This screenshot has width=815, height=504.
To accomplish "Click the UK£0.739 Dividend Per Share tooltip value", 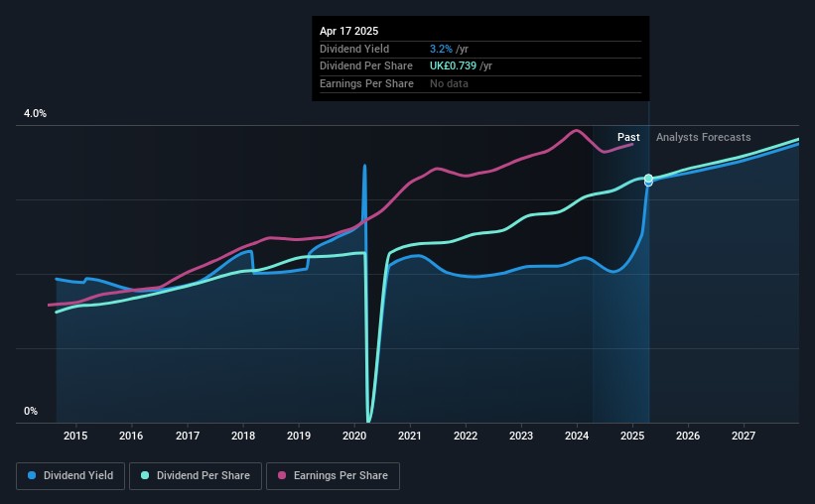I will click(453, 66).
